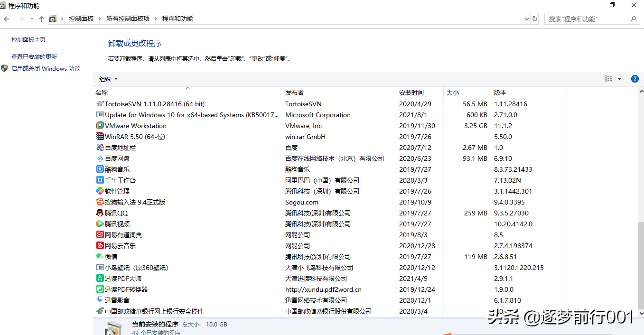The height and width of the screenshot is (335, 644).
Task: Select the 迅雷影音 icon
Action: [100, 300]
